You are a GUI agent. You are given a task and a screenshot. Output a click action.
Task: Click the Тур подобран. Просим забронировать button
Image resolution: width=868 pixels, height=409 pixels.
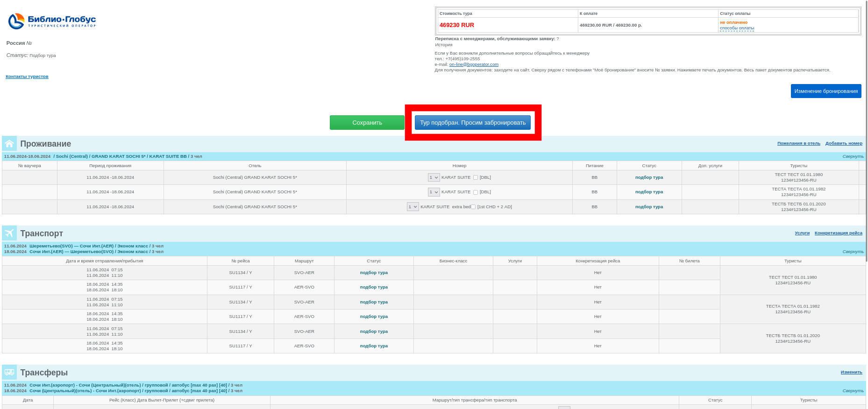point(472,123)
